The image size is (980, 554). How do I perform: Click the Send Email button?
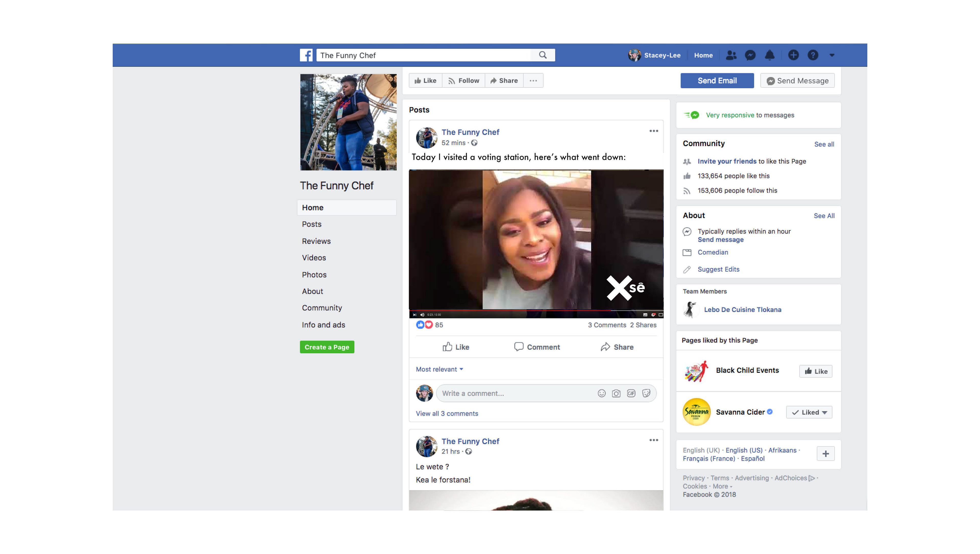click(x=717, y=81)
